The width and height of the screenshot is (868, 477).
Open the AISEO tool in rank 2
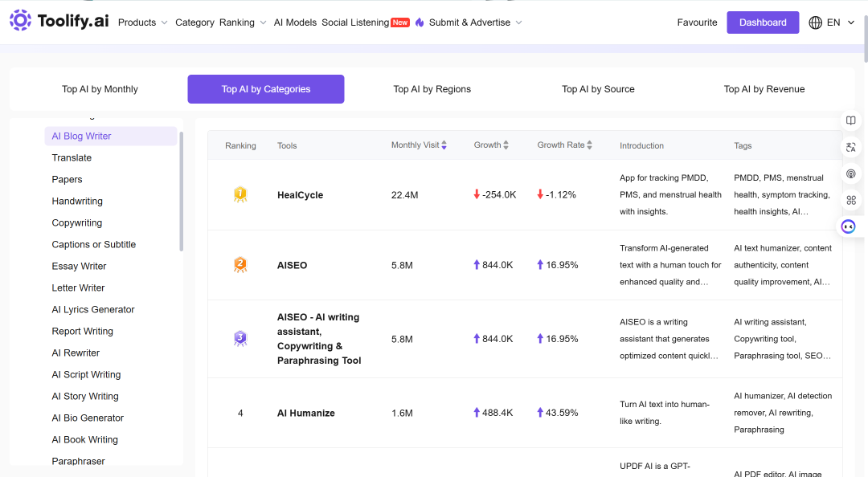point(293,265)
